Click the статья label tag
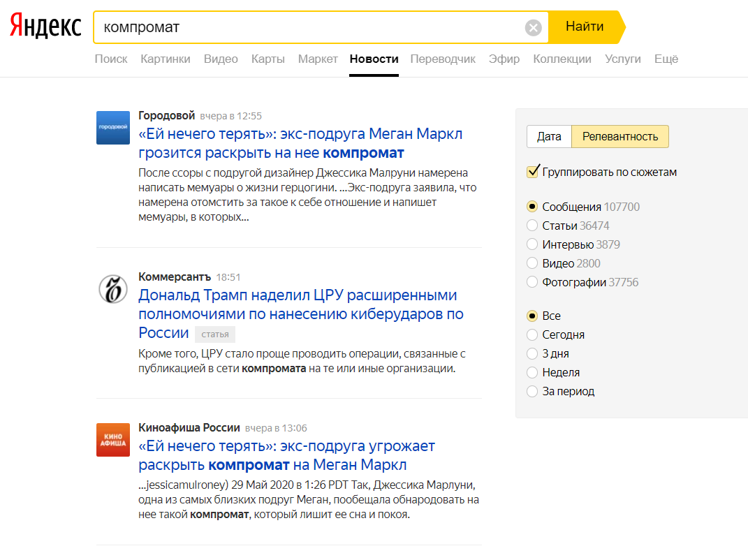Screen dimensions: 748x560 coord(214,334)
